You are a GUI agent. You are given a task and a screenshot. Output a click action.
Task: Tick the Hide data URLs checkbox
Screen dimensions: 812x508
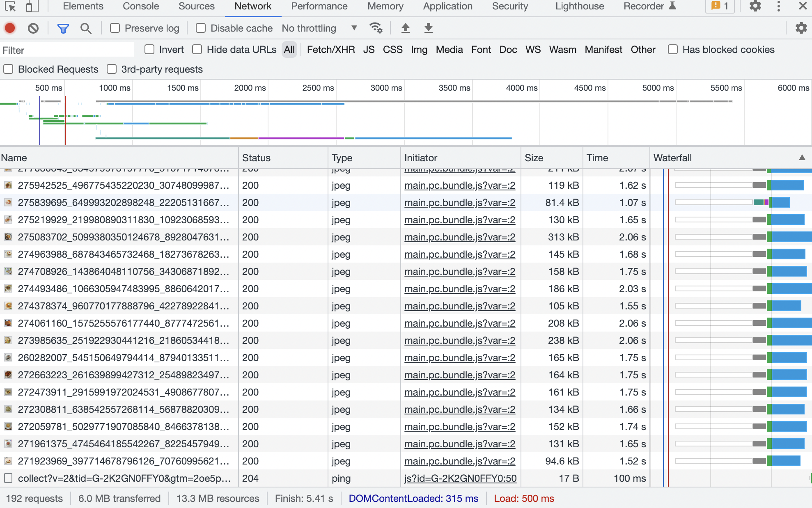click(197, 50)
